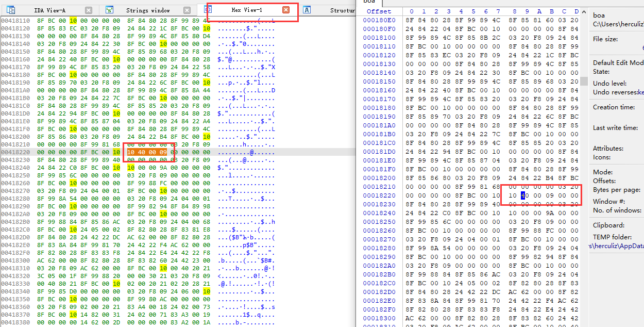644x327 pixels.
Task: Select offset 00018220 in the hex editor
Action: (380, 195)
